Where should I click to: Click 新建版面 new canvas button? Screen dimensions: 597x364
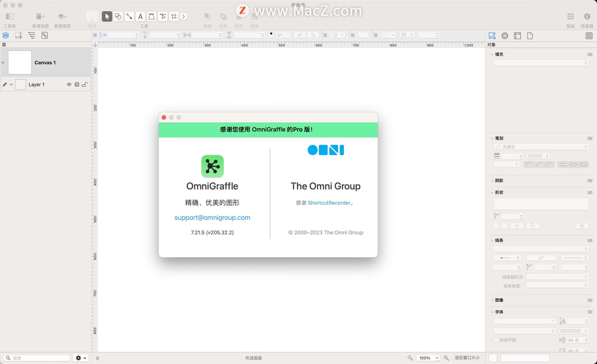[x=40, y=16]
